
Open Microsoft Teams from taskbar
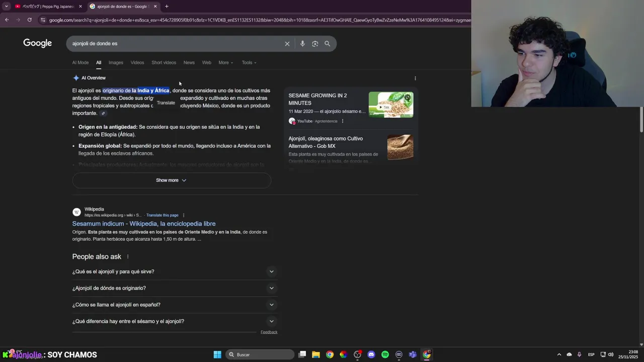pyautogui.click(x=413, y=354)
